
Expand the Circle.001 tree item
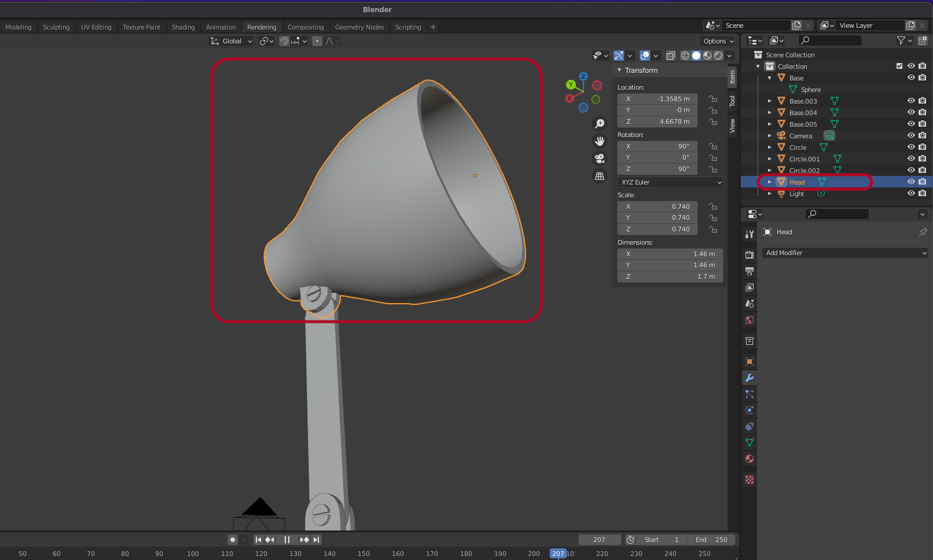coord(770,159)
